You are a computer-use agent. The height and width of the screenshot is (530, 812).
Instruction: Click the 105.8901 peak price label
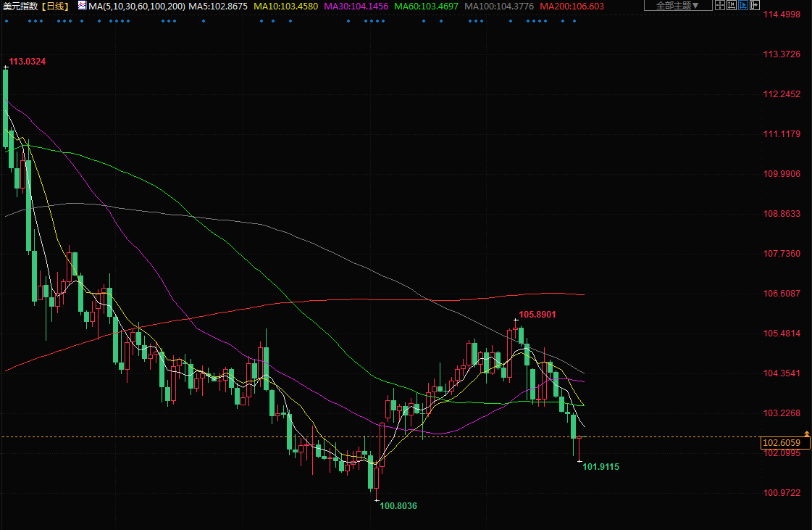[537, 315]
